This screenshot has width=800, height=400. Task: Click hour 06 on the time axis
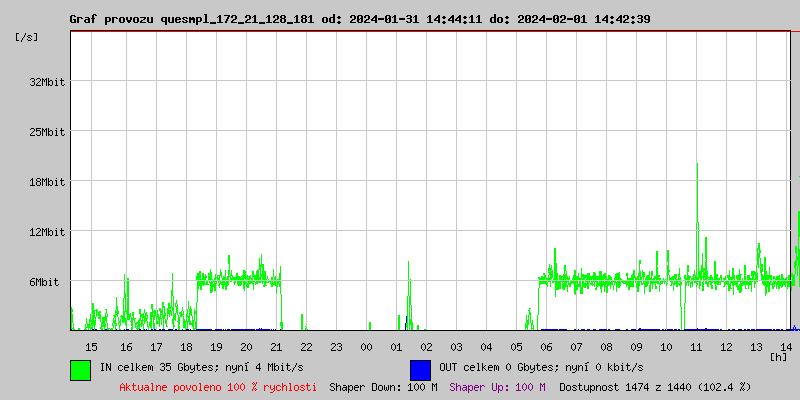(546, 346)
